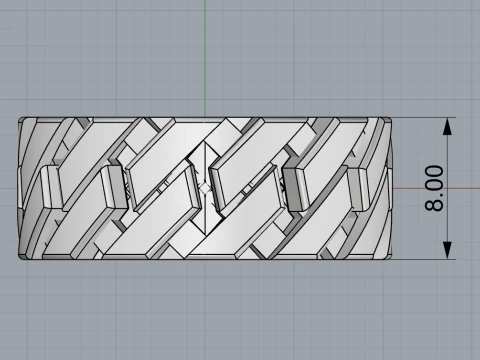
Task: Select the 8.00 dimension text
Action: [435, 188]
